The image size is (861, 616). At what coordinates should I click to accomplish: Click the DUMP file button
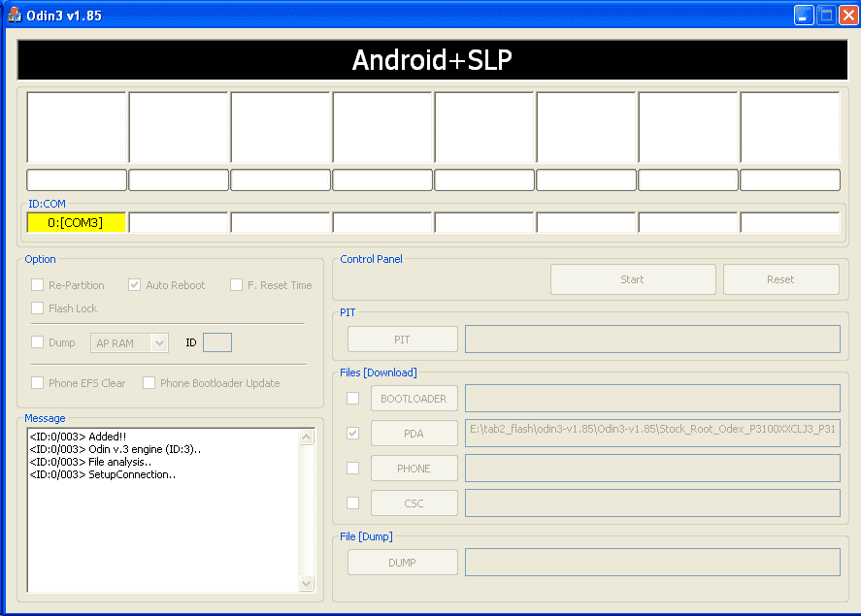click(403, 563)
